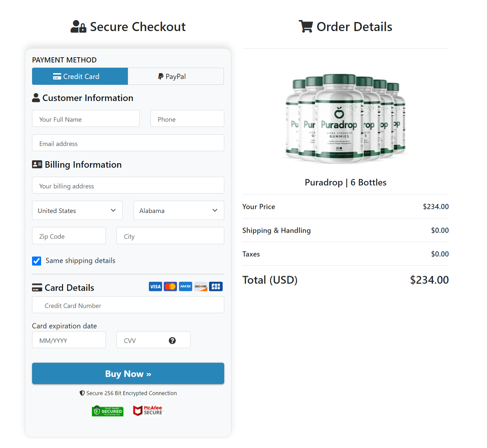This screenshot has height=448, width=487.
Task: Click the Zip Code field
Action: point(69,236)
